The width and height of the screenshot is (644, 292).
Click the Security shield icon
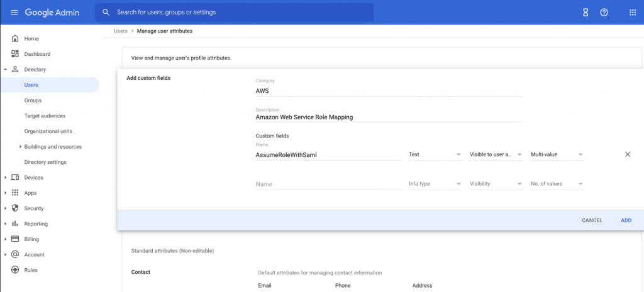point(15,208)
